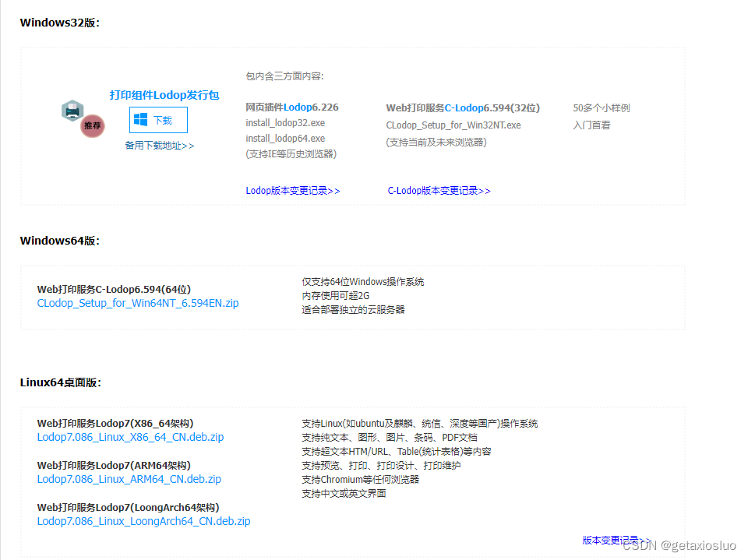
Task: Click the 下载 download button
Action: [x=158, y=119]
